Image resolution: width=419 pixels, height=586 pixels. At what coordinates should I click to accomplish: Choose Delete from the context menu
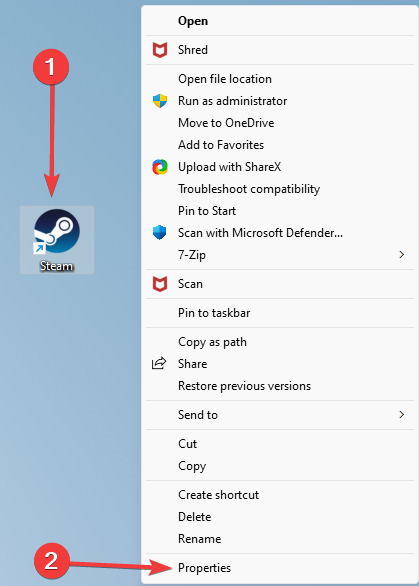[280, 517]
